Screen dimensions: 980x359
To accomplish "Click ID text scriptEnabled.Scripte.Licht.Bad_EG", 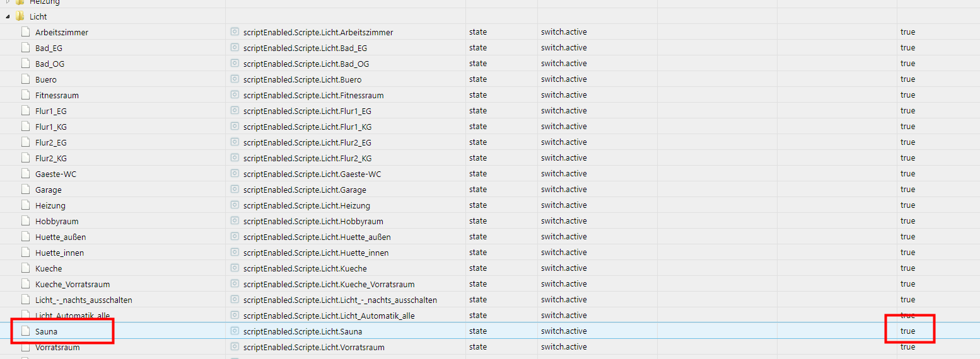I will pyautogui.click(x=305, y=48).
